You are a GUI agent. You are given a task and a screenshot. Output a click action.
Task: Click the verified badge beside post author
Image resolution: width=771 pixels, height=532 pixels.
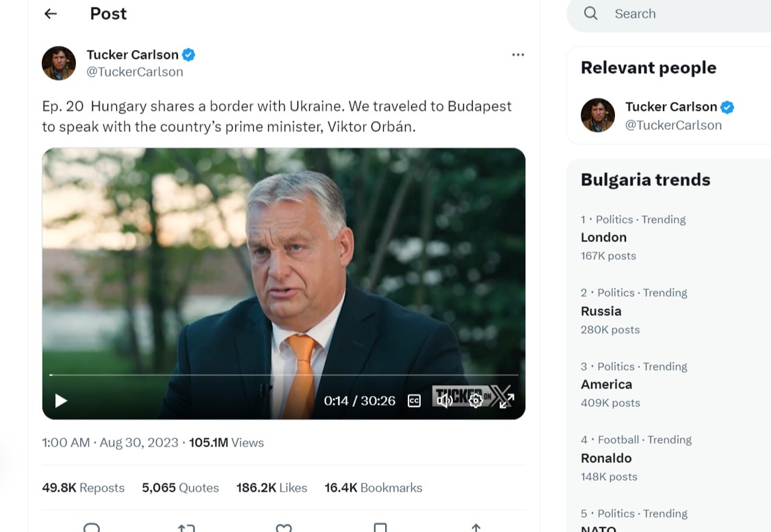(189, 55)
